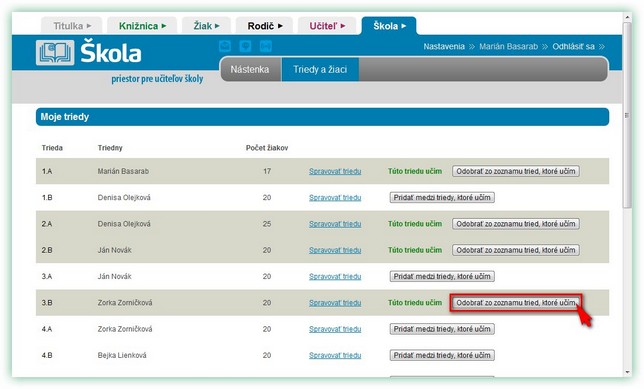Click the Moje triedy section header

322,117
